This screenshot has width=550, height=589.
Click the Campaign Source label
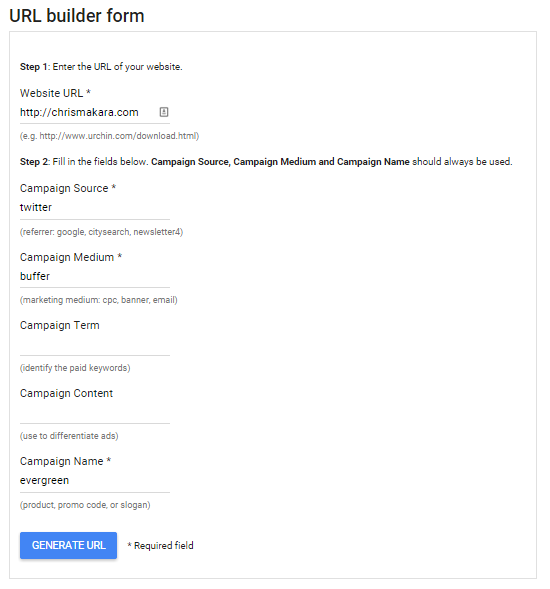(x=68, y=188)
